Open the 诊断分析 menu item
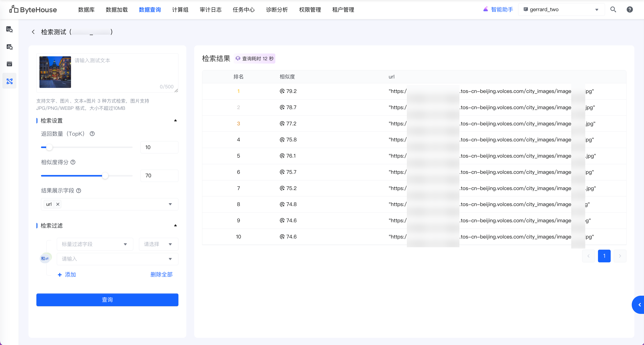The image size is (644, 345). (x=277, y=9)
